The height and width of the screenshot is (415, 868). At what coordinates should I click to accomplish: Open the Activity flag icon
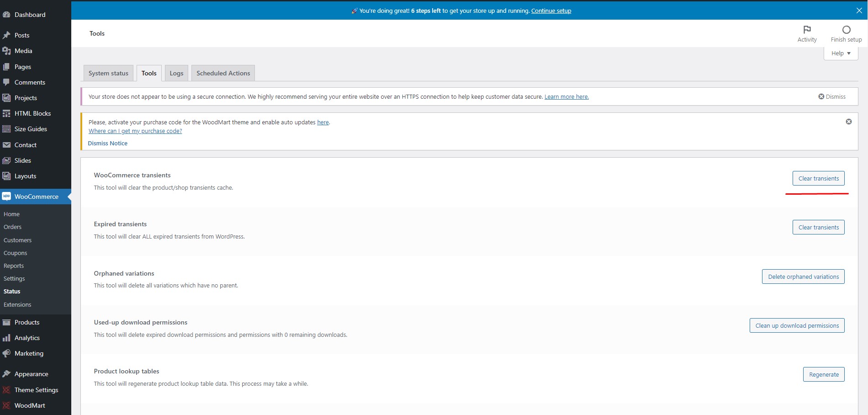(807, 30)
